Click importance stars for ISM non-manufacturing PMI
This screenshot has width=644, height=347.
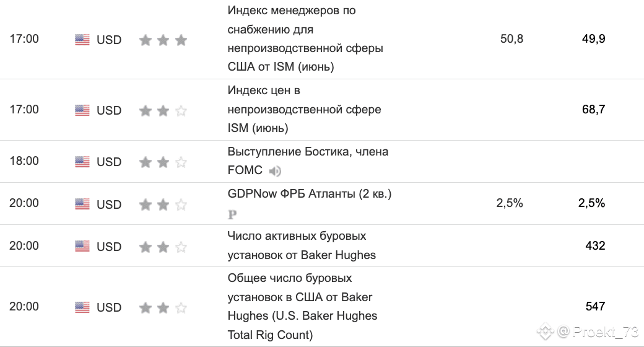163,40
